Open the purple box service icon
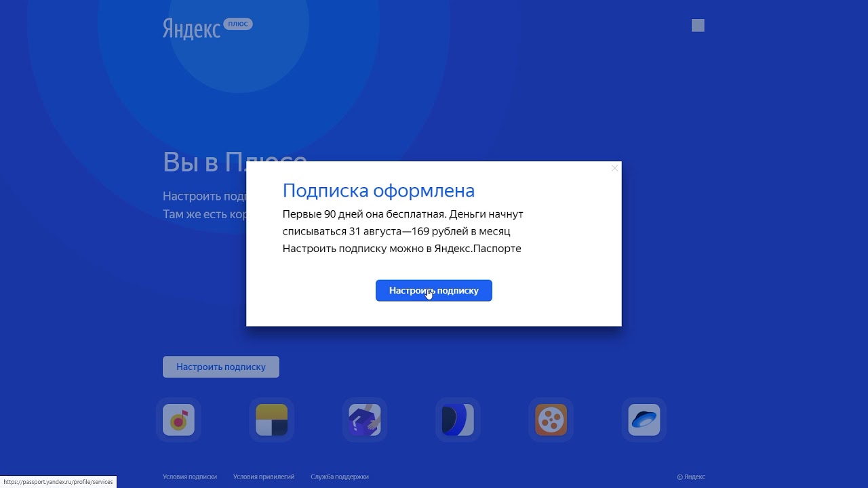 pyautogui.click(x=365, y=420)
